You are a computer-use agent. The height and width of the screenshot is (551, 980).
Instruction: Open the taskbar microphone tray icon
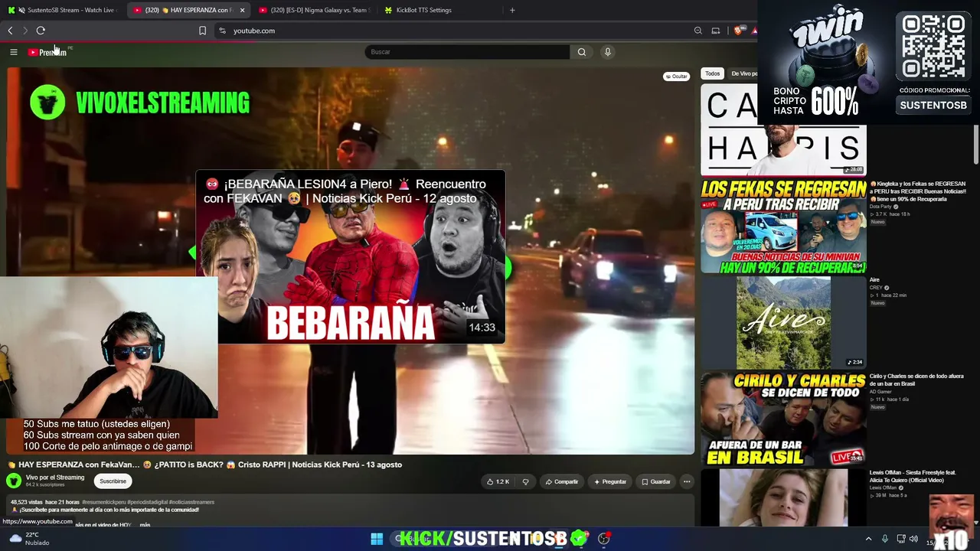(x=885, y=539)
